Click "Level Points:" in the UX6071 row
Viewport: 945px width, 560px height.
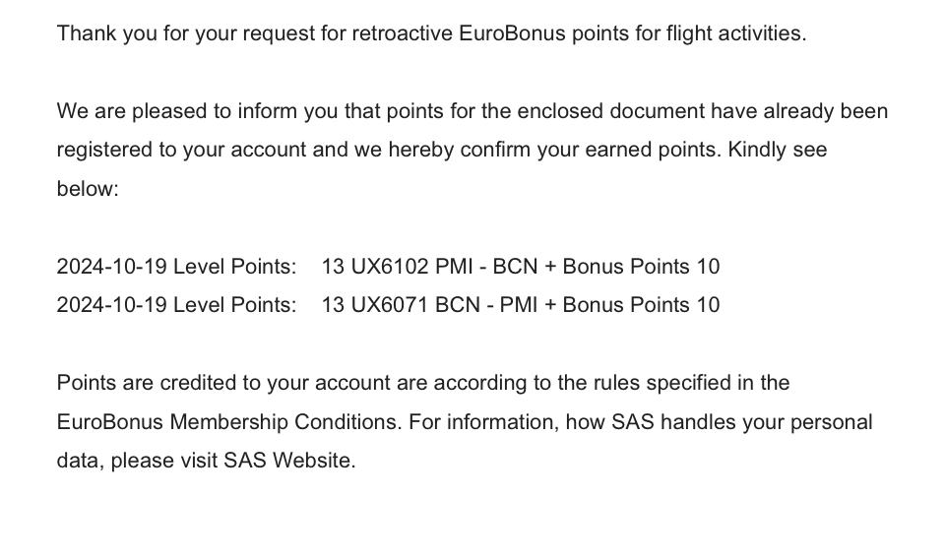tap(234, 305)
